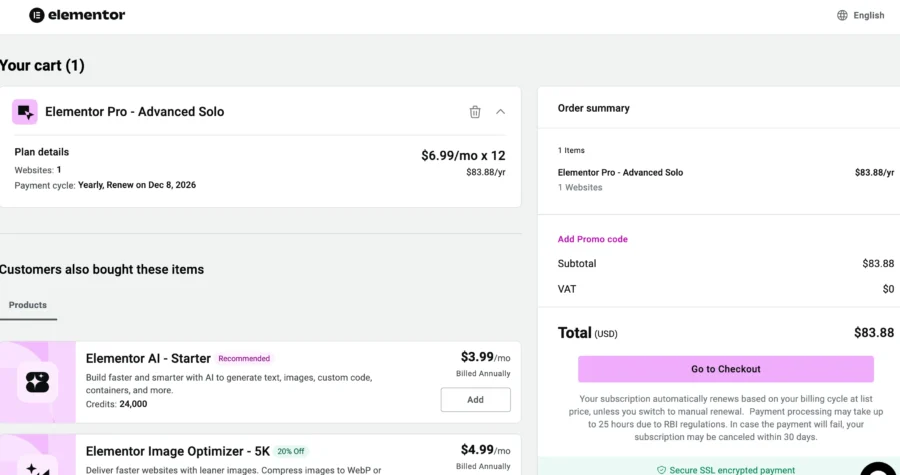
Task: Click the VAT "$0" value
Action: coord(889,289)
